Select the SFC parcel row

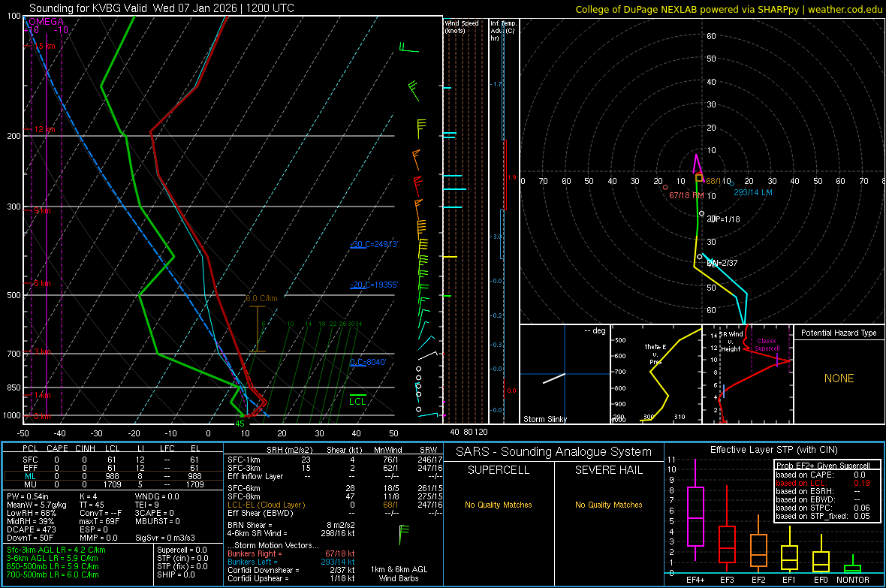(113, 460)
